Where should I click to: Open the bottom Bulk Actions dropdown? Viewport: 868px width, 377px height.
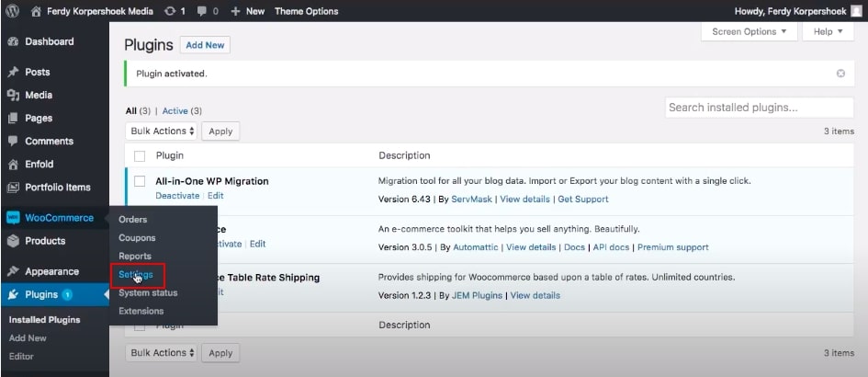click(x=161, y=352)
